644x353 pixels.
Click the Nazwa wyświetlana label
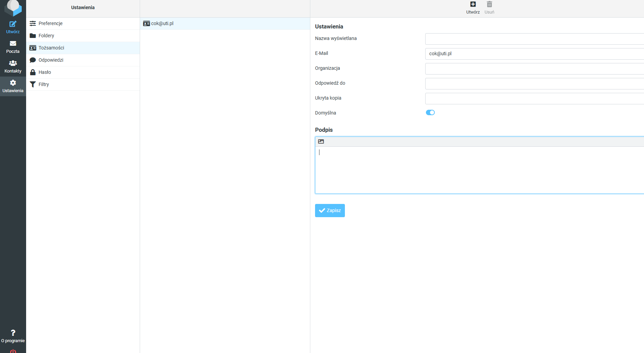(336, 38)
